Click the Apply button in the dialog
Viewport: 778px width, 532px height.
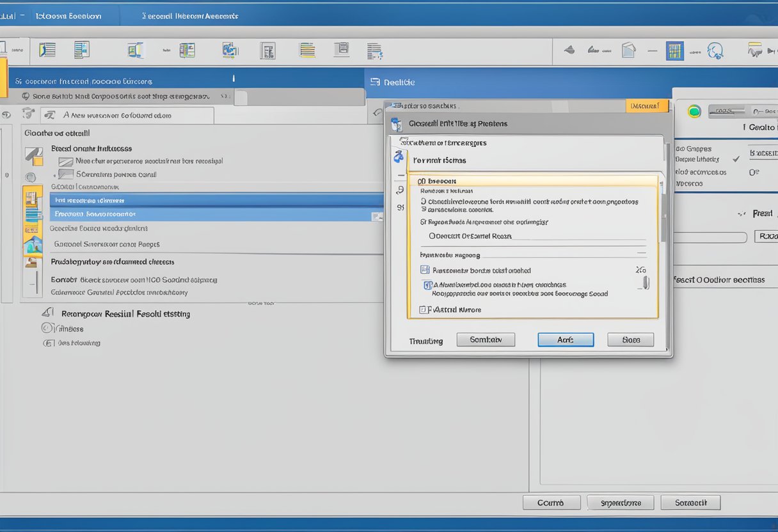coord(566,340)
